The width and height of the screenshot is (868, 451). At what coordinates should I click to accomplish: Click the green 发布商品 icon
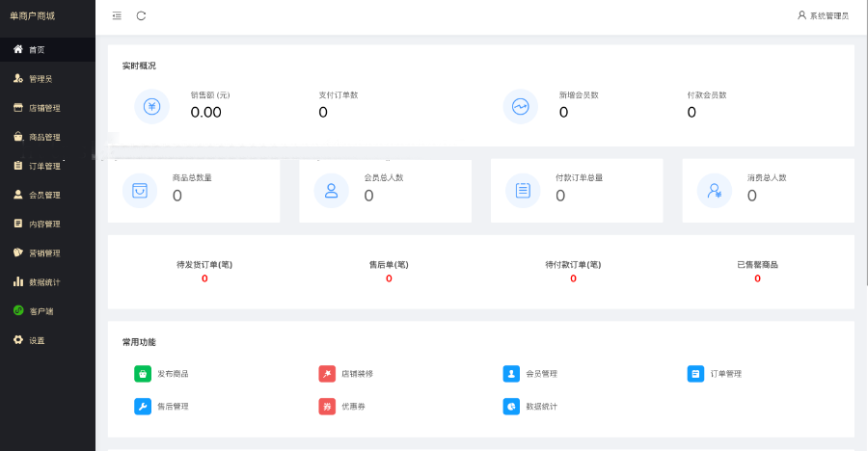[143, 374]
